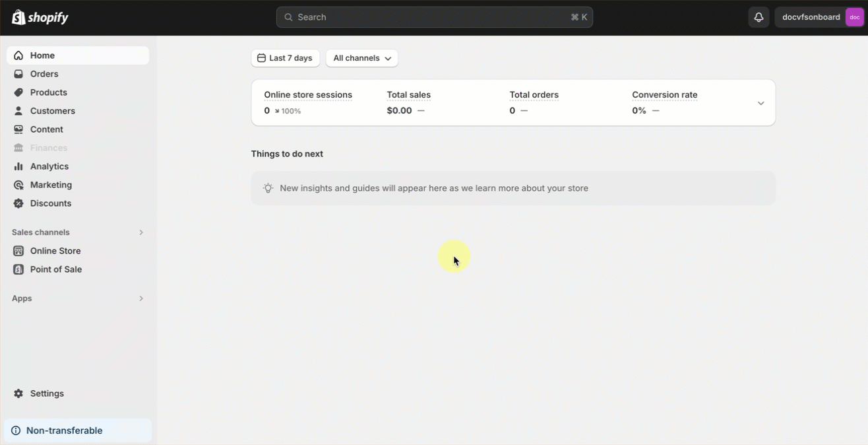The height and width of the screenshot is (445, 868).
Task: Open the notifications bell
Action: point(759,17)
